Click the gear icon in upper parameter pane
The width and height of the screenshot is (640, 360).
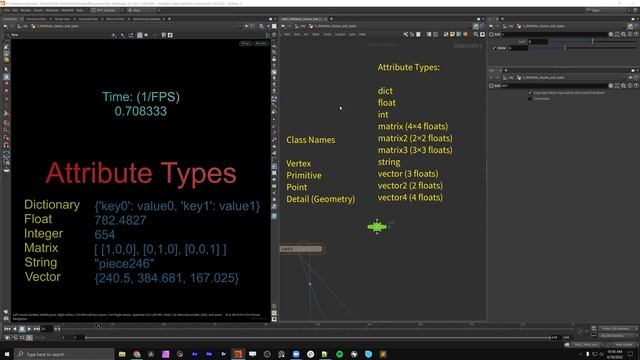[611, 34]
